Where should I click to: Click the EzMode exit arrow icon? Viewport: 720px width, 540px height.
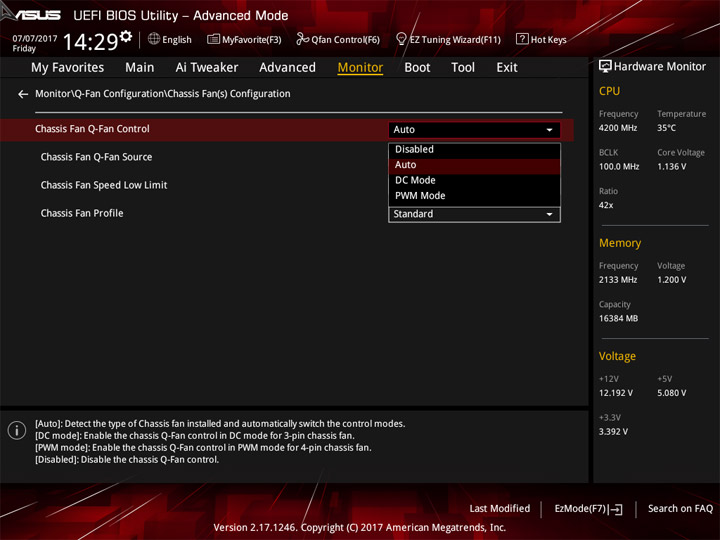616,509
